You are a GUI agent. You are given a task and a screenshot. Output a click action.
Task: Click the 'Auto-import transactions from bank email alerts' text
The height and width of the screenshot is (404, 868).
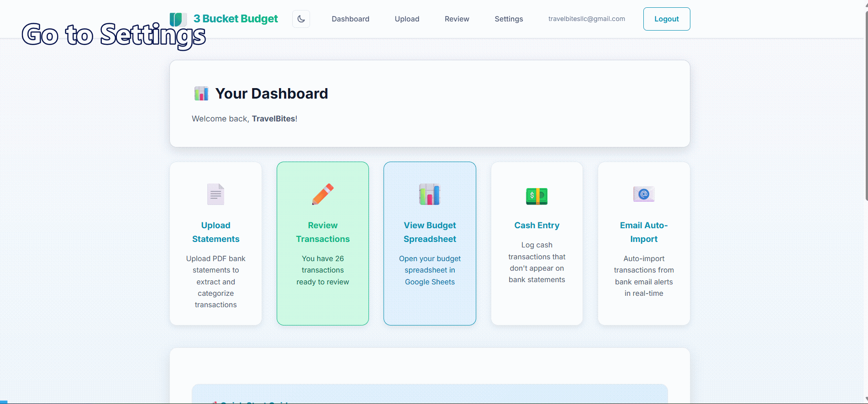644,276
